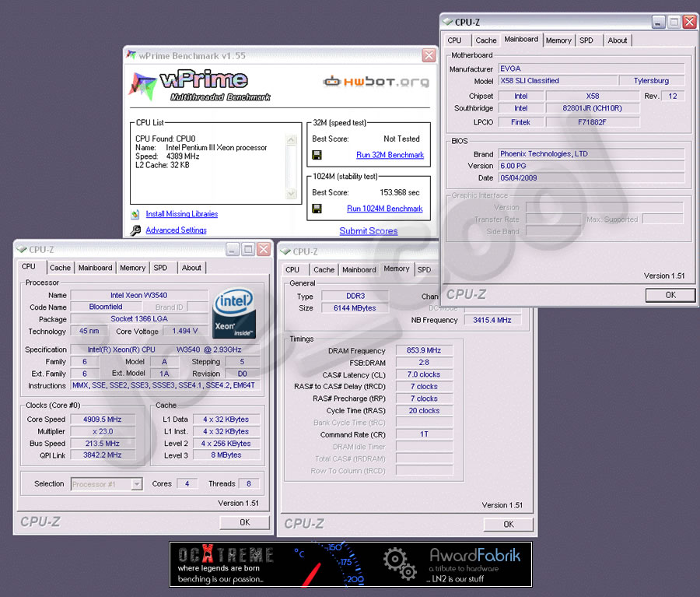This screenshot has width=700, height=597.
Task: Click the DRAM Frequency 853.9 MHz value
Action: (x=424, y=350)
